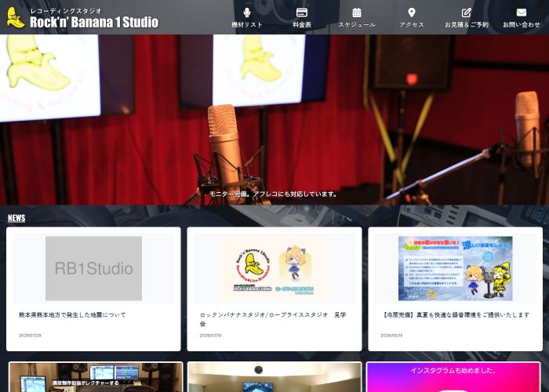The image size is (549, 392).
Task: Click the microphone icon for 機材リスト
Action: coord(247,13)
